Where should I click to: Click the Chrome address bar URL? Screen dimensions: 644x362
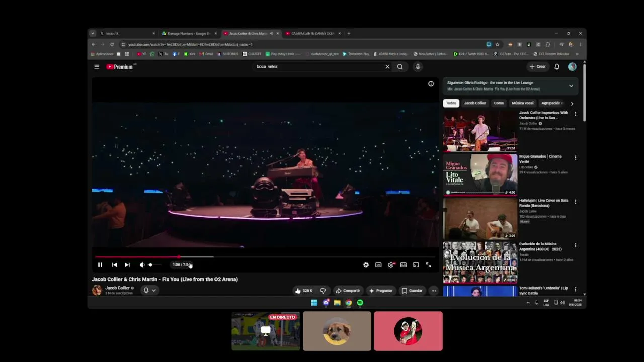(x=190, y=44)
